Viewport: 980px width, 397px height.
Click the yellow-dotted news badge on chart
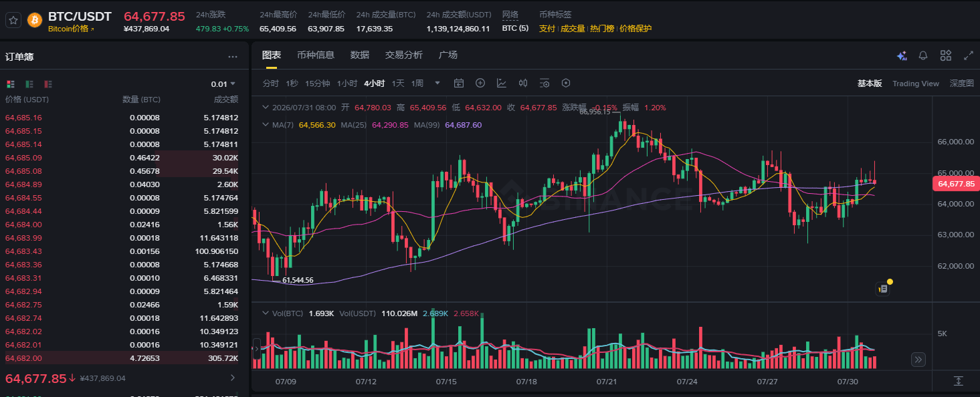[x=884, y=288]
